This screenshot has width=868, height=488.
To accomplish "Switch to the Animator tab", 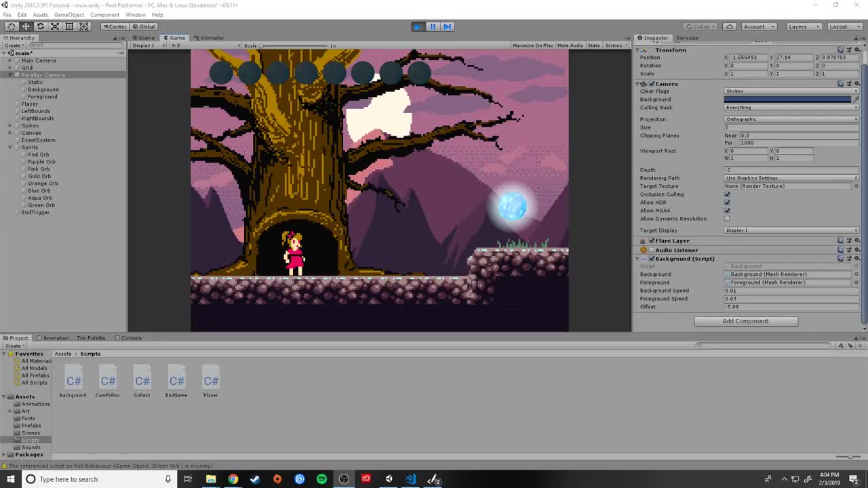I will pyautogui.click(x=209, y=38).
